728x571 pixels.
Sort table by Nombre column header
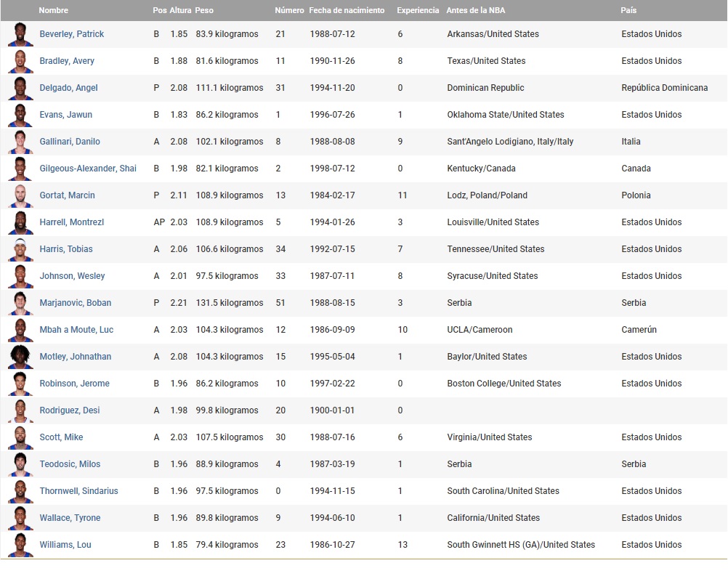53,11
